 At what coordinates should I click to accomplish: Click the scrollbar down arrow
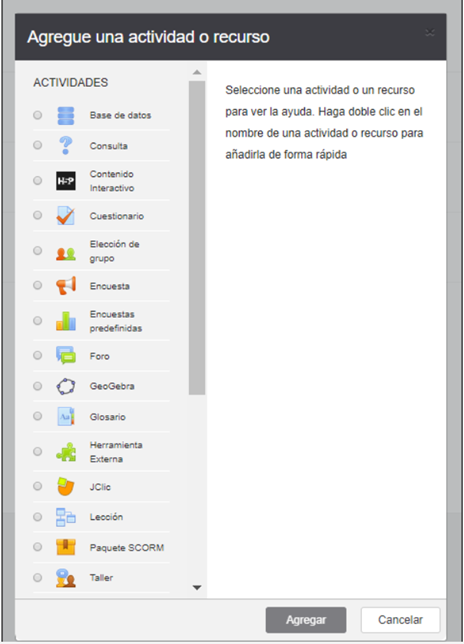[197, 588]
